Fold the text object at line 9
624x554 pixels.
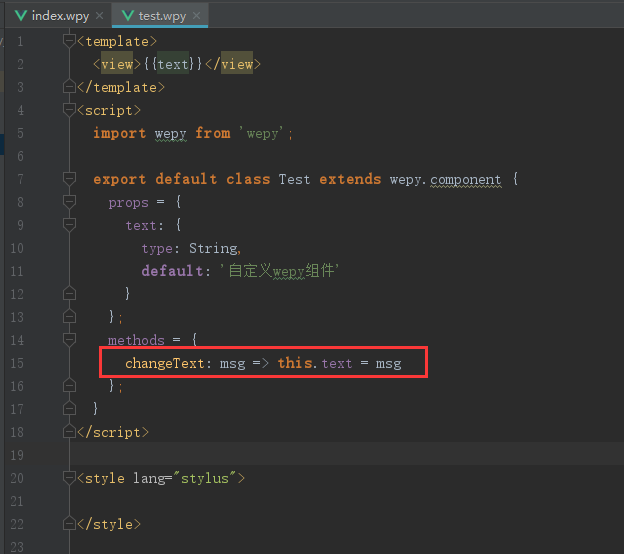69,224
